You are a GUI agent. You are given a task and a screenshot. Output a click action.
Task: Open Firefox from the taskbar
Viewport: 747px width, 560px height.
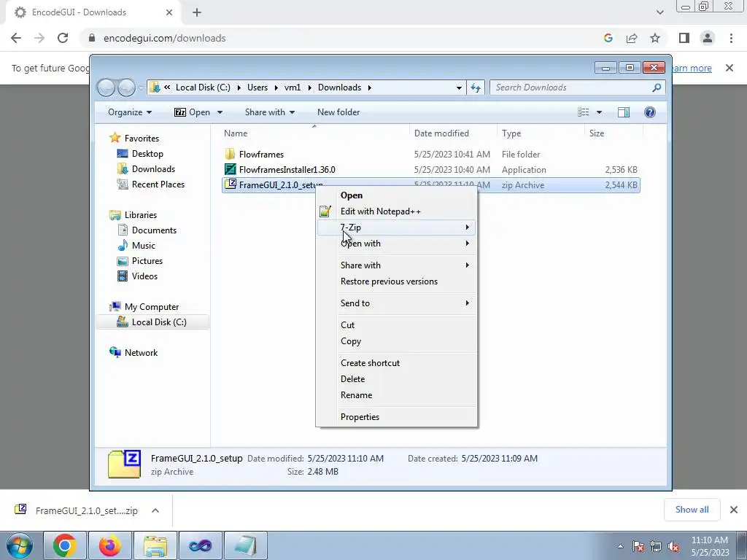point(110,545)
